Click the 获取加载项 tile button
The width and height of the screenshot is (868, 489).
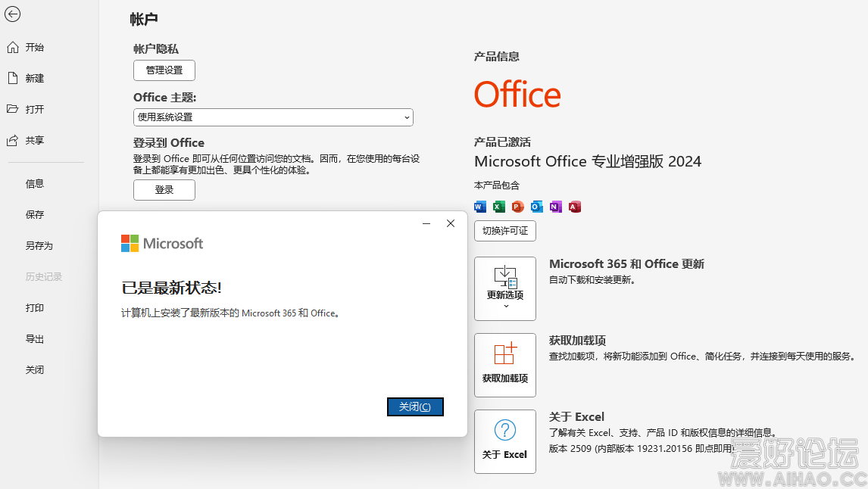click(505, 365)
